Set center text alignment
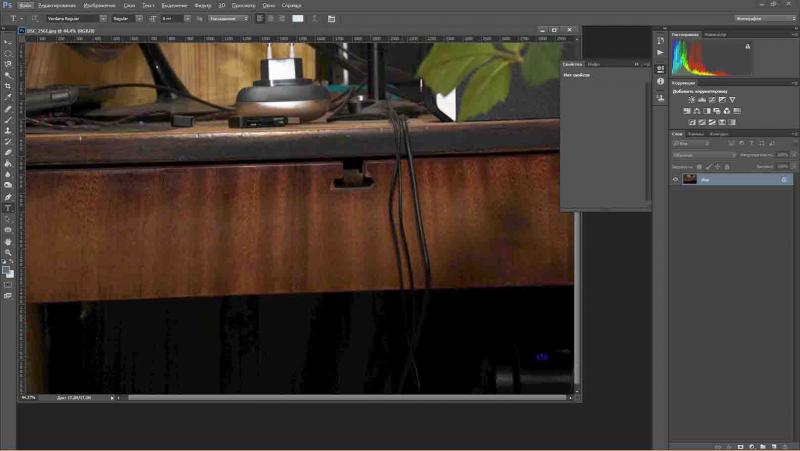The height and width of the screenshot is (451, 800). pyautogui.click(x=270, y=18)
